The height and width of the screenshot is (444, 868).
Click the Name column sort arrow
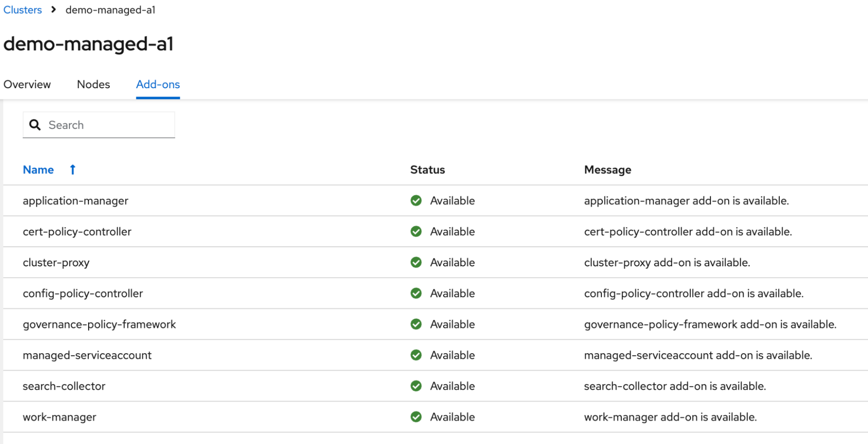[73, 170]
